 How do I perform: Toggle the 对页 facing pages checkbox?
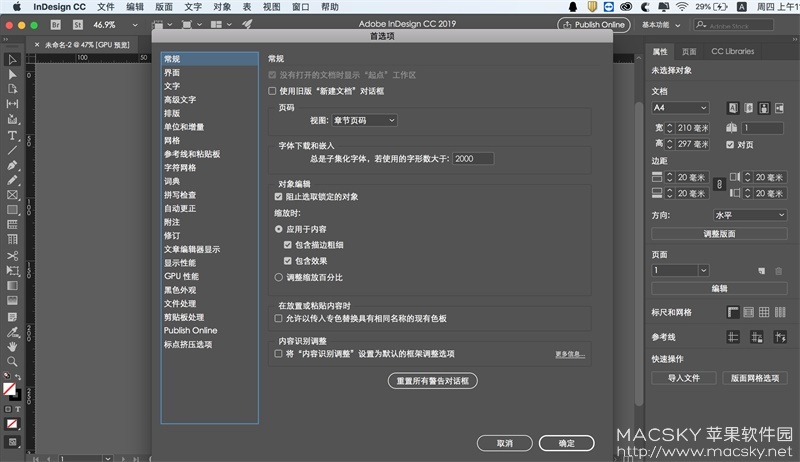[x=730, y=145]
